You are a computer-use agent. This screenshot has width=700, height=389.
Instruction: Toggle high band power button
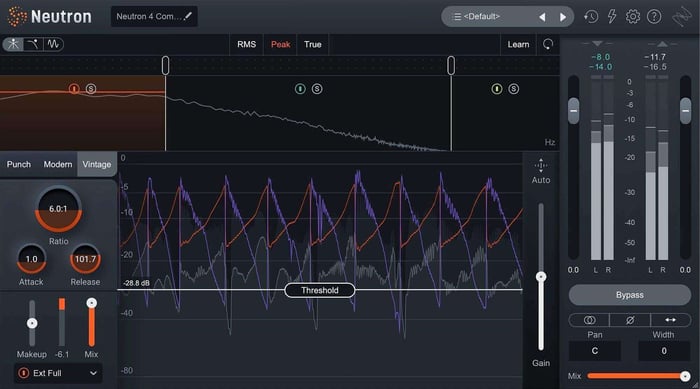click(x=497, y=89)
